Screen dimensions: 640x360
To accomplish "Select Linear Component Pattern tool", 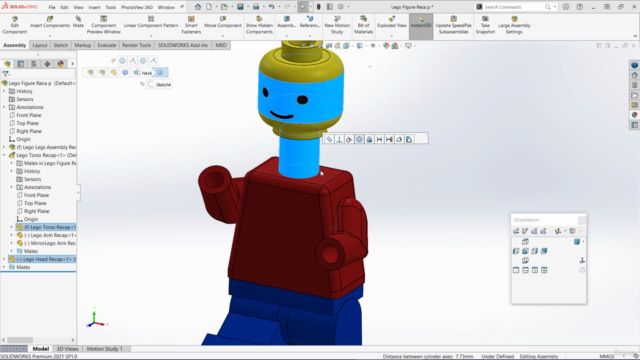I will click(x=151, y=22).
